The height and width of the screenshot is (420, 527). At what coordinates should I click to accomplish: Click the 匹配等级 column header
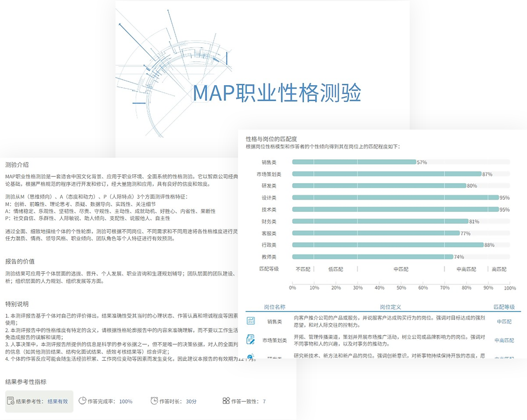pyautogui.click(x=504, y=307)
